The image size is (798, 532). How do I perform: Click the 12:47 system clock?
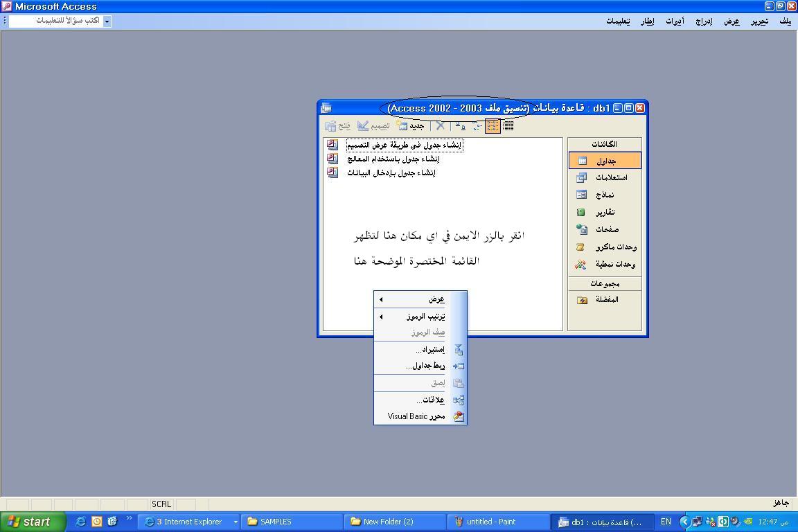(x=773, y=522)
